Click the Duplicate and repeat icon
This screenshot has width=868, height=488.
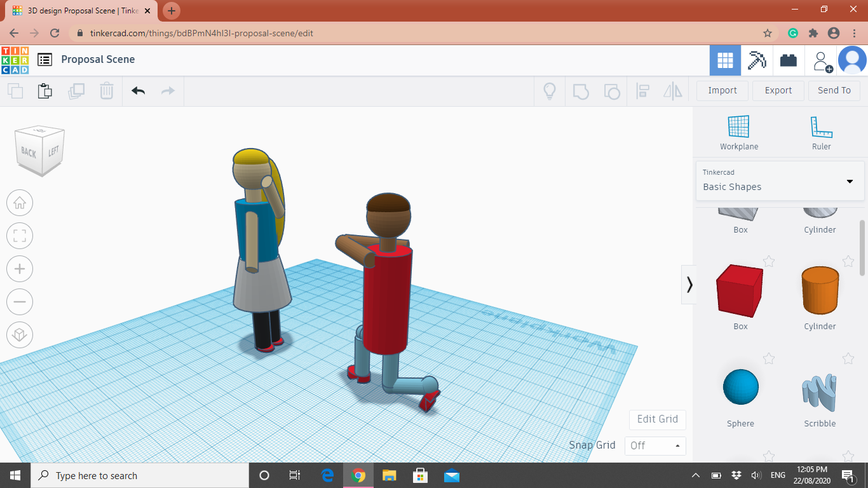[76, 91]
